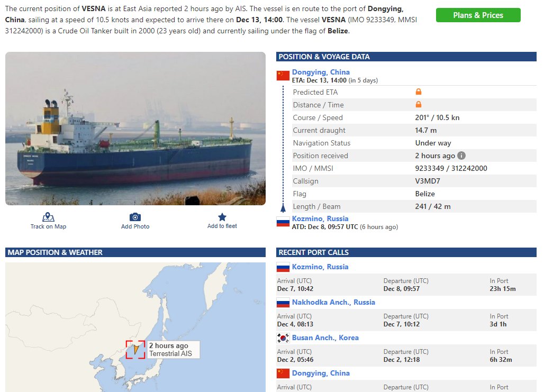This screenshot has height=392, width=544.
Task: Click the vessel arrow marker on the map
Action: pos(136,349)
